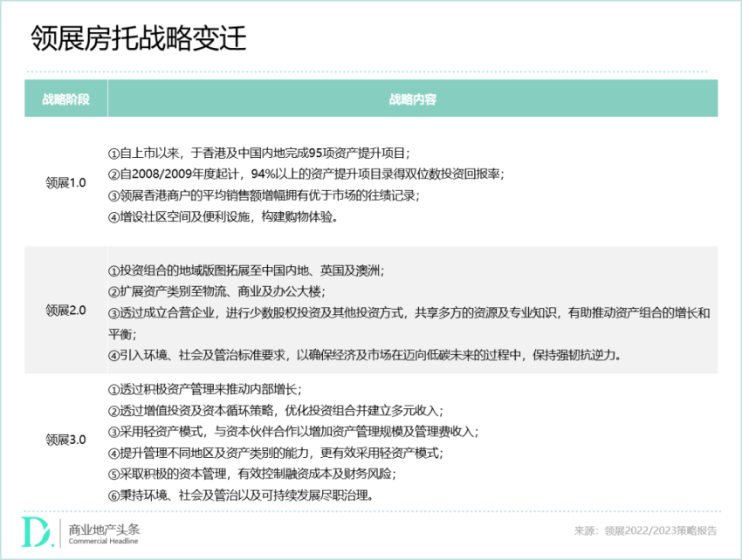Select line ②扩展资产类别至物流

coord(216,291)
